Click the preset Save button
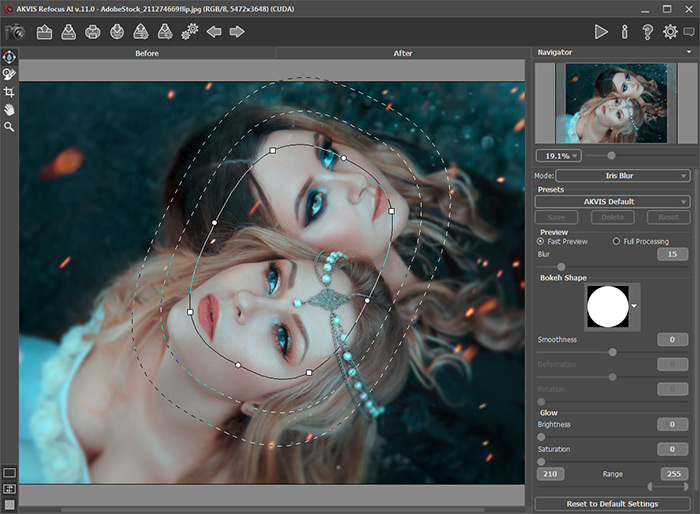Screen dimensions: 700x514 (556, 217)
